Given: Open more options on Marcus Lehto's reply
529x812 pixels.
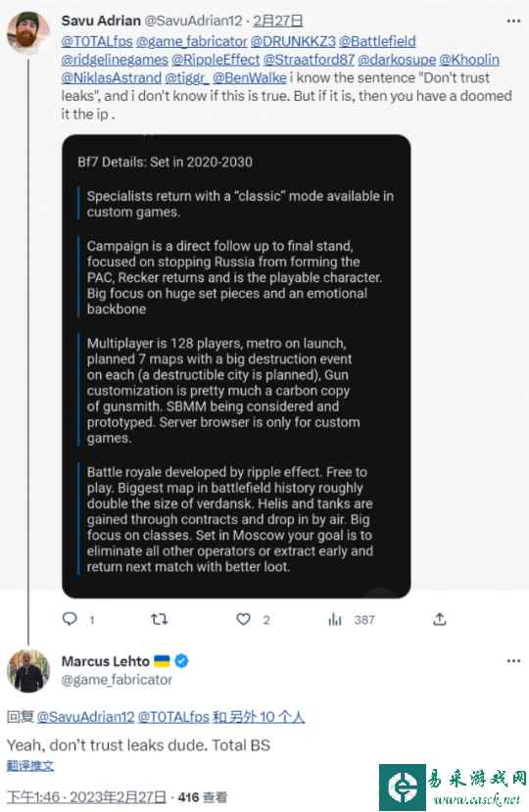Looking at the screenshot, I should [x=513, y=661].
